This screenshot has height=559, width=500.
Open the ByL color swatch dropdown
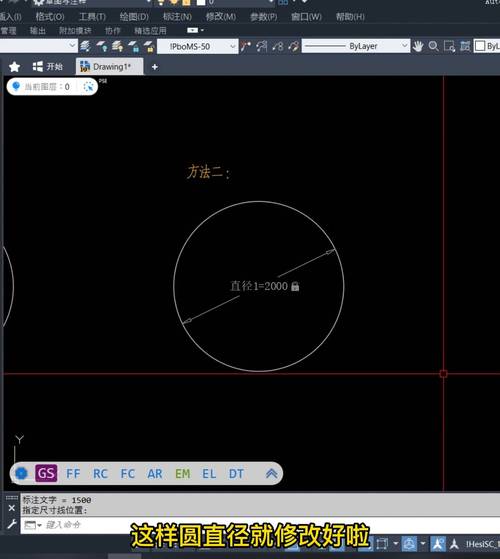pyautogui.click(x=487, y=46)
